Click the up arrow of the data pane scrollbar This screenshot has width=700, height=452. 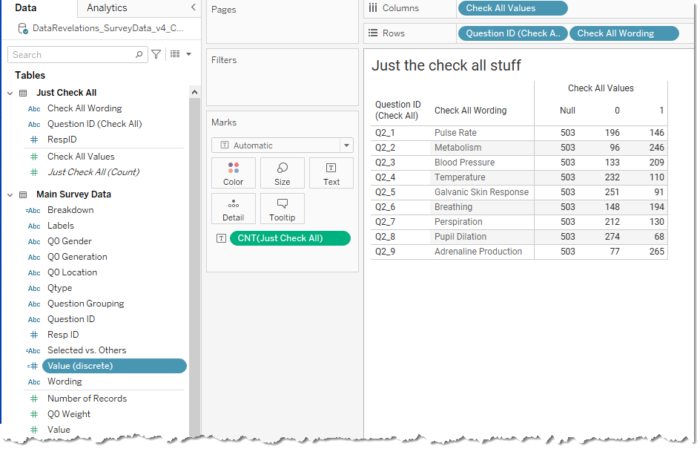click(195, 92)
